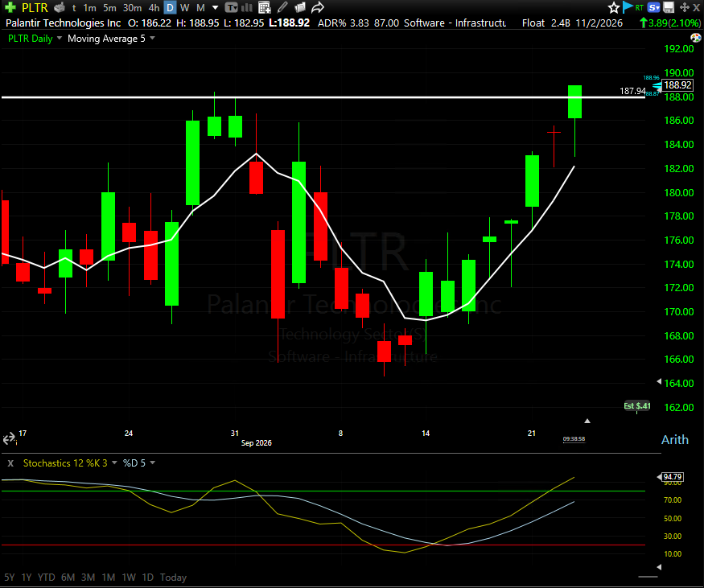Open the %D 5 dropdown arrow

[x=153, y=463]
